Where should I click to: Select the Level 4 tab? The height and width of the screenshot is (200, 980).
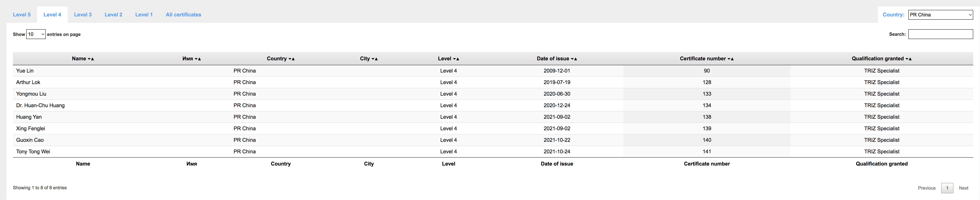52,14
